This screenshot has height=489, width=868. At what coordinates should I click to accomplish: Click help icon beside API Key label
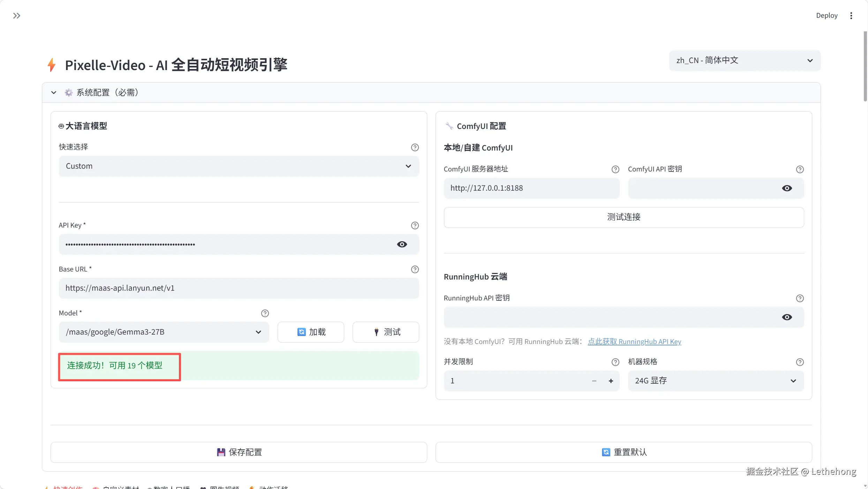(x=415, y=226)
